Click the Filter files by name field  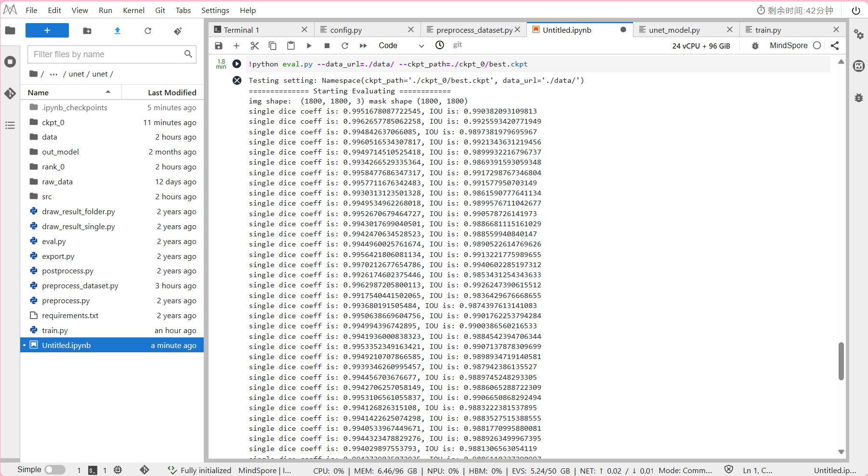coord(112,54)
